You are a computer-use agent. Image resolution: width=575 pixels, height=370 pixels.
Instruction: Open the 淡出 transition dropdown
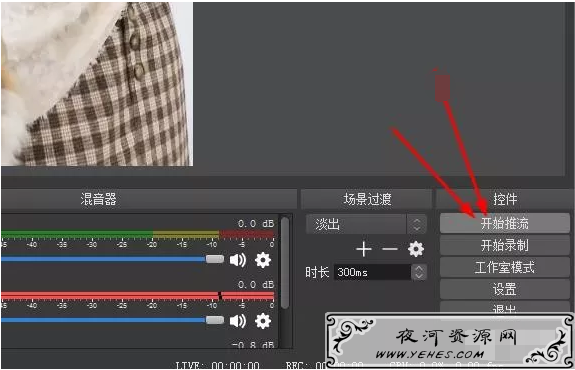[366, 224]
